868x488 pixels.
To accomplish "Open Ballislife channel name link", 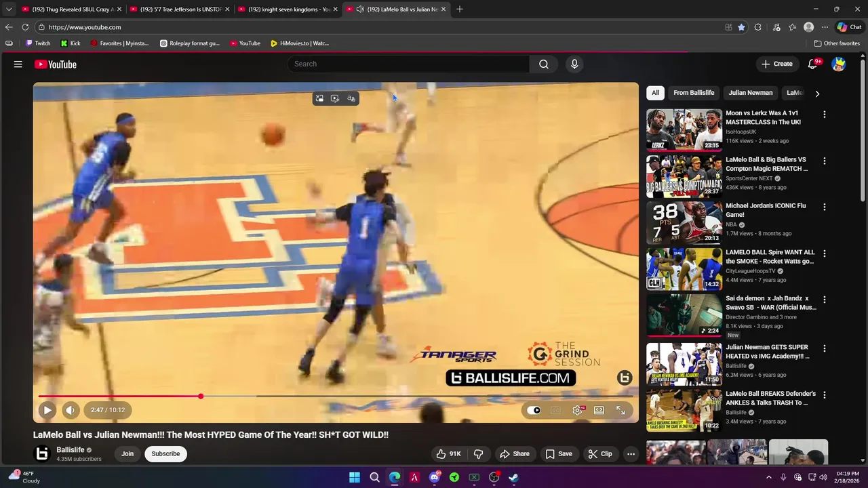I will 70,450.
